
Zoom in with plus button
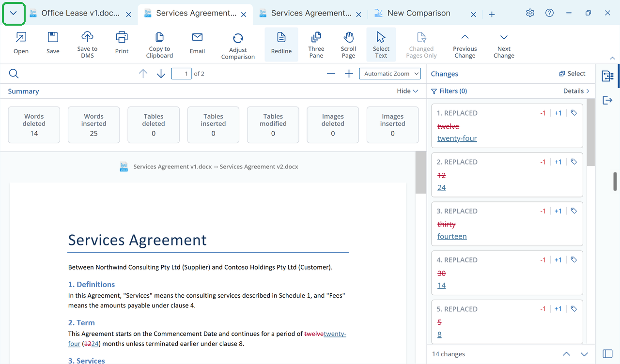coord(349,74)
